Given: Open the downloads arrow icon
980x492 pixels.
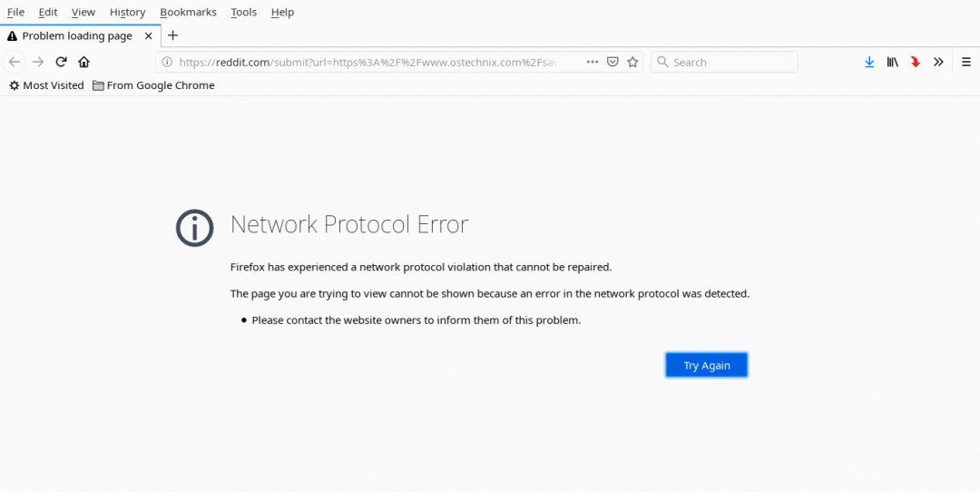Looking at the screenshot, I should coord(869,62).
